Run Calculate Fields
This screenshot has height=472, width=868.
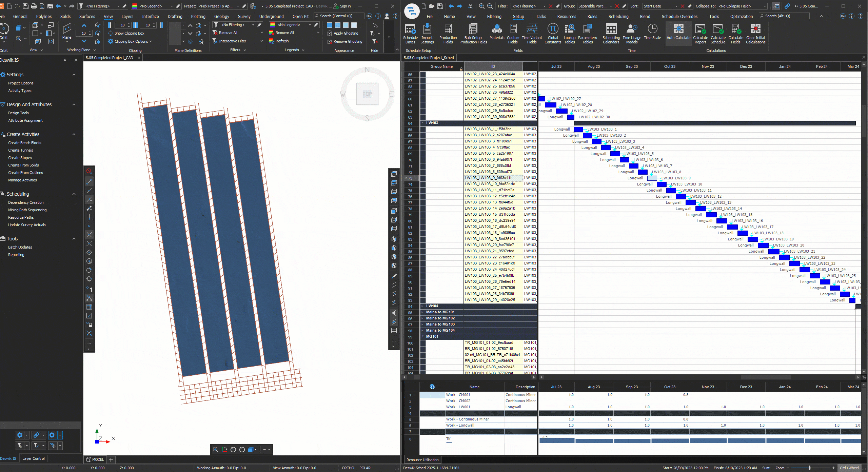(735, 34)
